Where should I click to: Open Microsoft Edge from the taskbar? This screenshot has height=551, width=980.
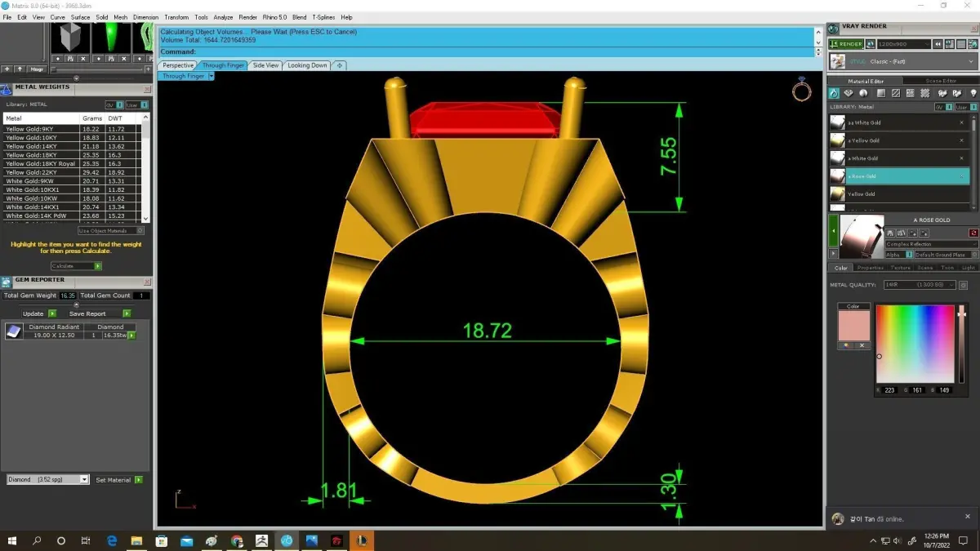(112, 540)
